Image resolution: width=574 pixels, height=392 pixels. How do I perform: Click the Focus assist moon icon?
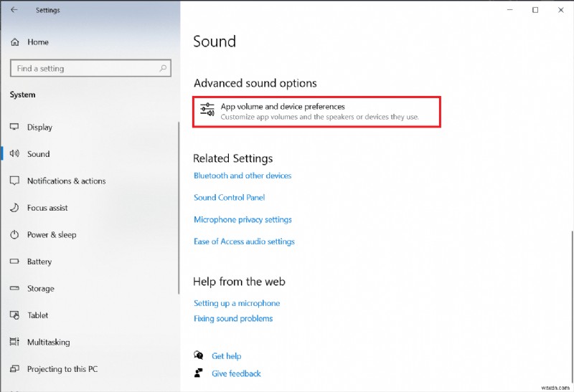14,208
